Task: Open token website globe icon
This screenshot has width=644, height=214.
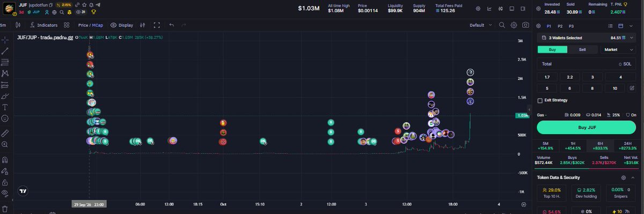Action: point(54,12)
